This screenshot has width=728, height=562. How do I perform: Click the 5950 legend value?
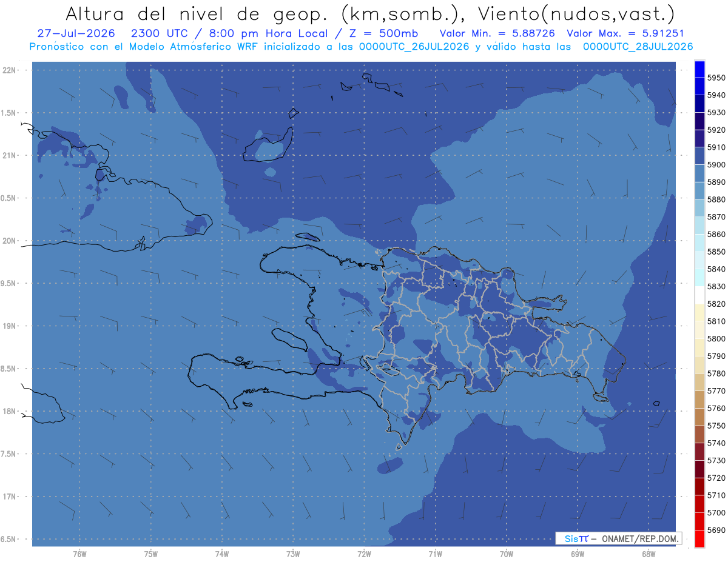[716, 78]
